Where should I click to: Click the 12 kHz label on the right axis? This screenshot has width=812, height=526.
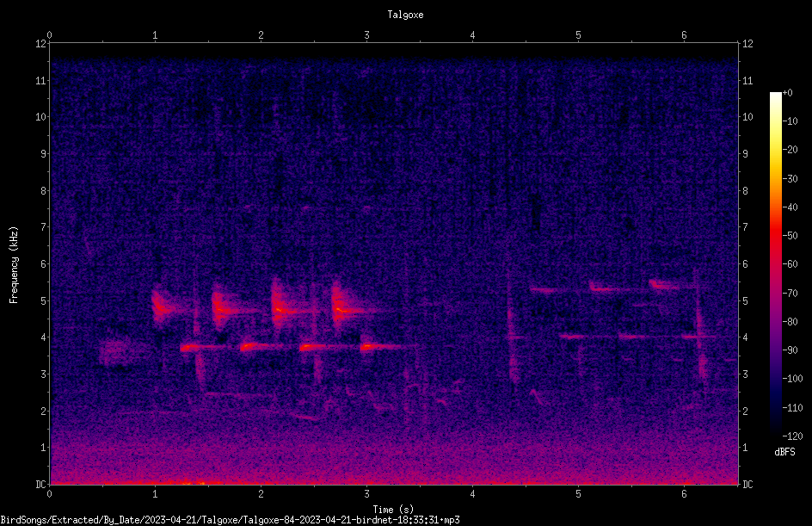(747, 44)
